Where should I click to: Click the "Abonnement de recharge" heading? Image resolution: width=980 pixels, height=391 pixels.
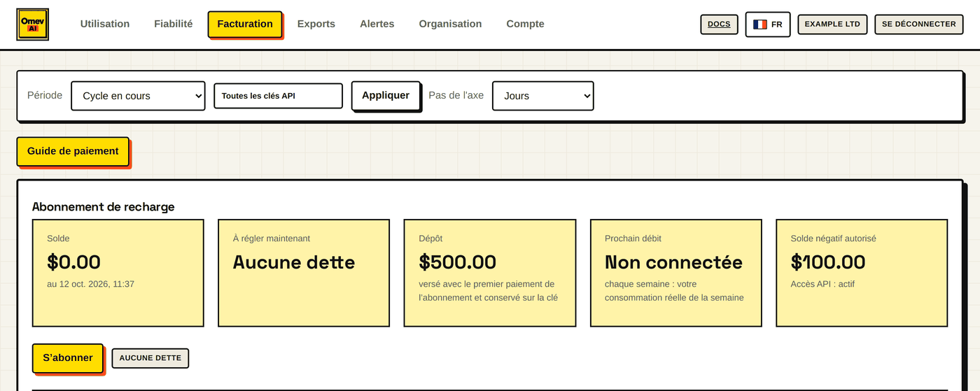tap(104, 207)
